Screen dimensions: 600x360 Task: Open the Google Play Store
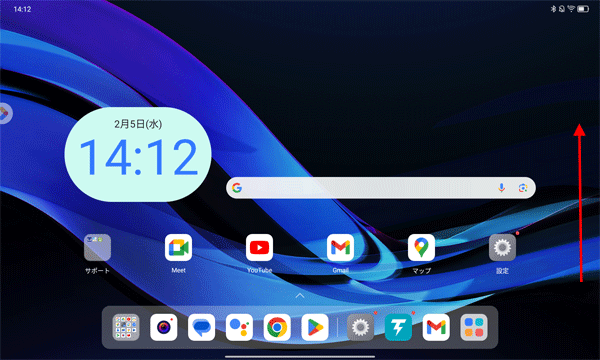click(x=315, y=327)
